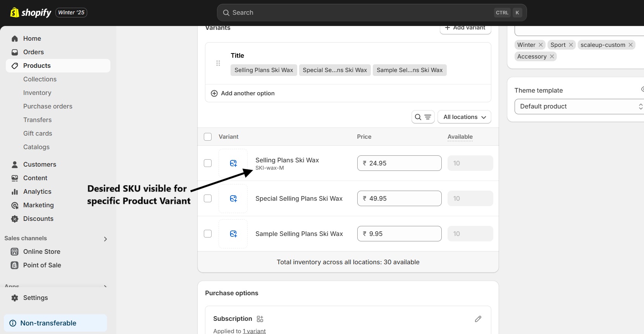Remove the Winter tag
The width and height of the screenshot is (644, 334).
pyautogui.click(x=541, y=45)
